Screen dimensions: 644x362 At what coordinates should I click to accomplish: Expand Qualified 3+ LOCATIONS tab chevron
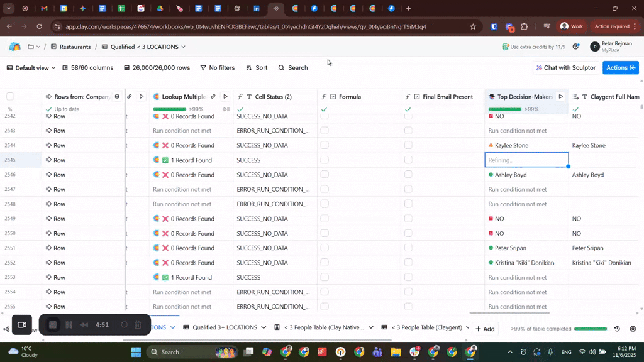[263, 327]
